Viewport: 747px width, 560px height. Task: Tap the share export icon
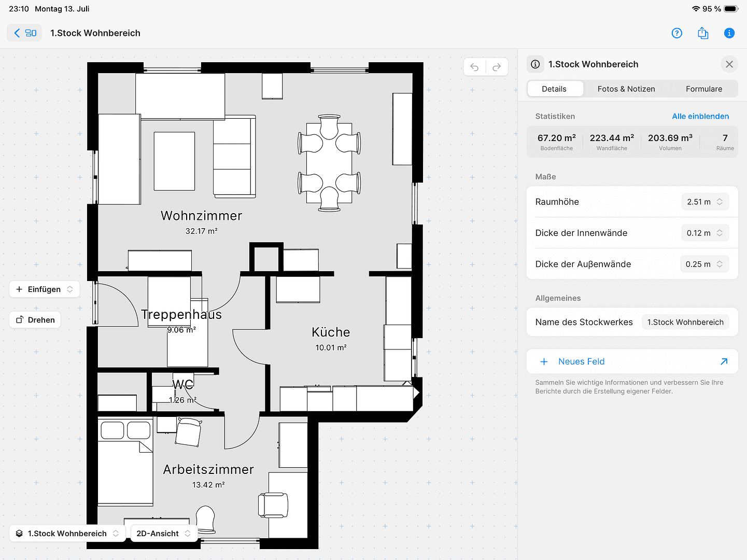pyautogui.click(x=703, y=33)
